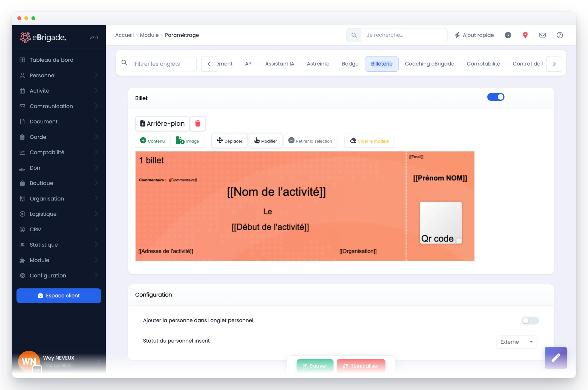588x390 pixels.
Task: Click the tab filter magnifier icon
Action: point(124,63)
